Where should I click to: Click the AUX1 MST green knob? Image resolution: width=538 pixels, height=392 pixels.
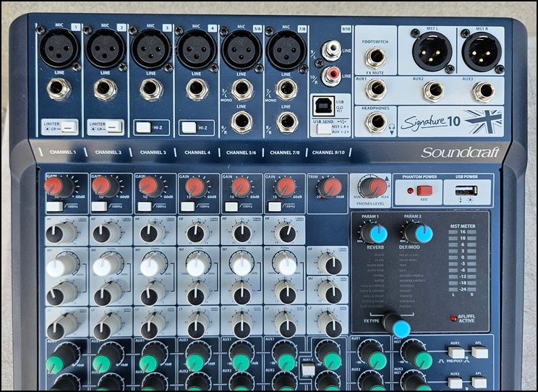pyautogui.click(x=417, y=356)
